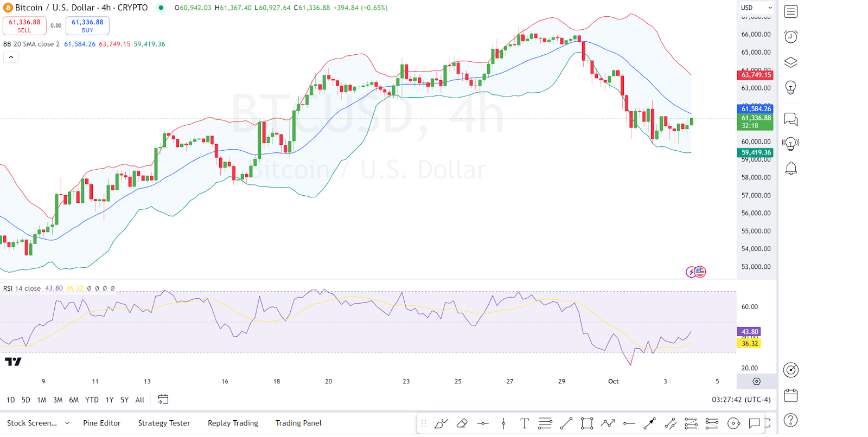Click the purple 43.80 RSI value label
868x437 pixels.
point(749,332)
